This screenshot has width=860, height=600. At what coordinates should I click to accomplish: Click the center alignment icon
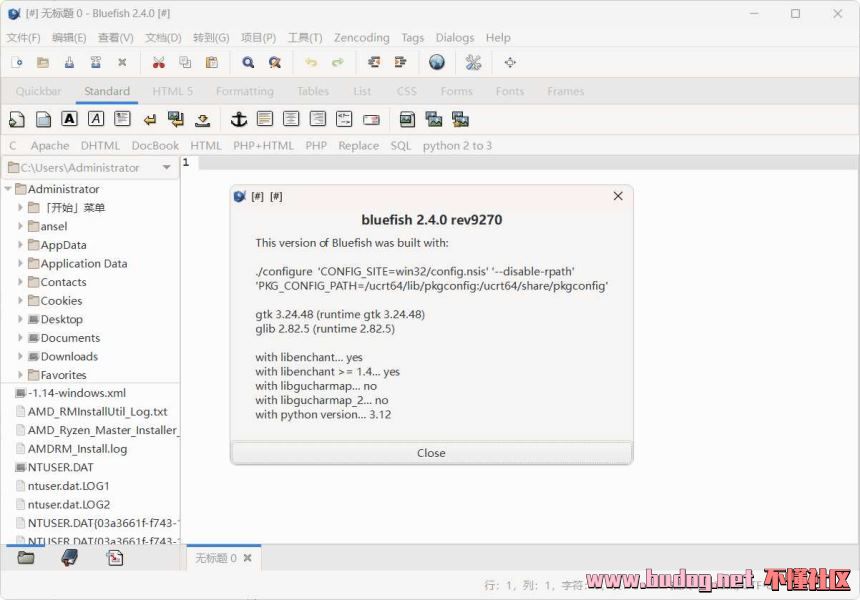291,119
